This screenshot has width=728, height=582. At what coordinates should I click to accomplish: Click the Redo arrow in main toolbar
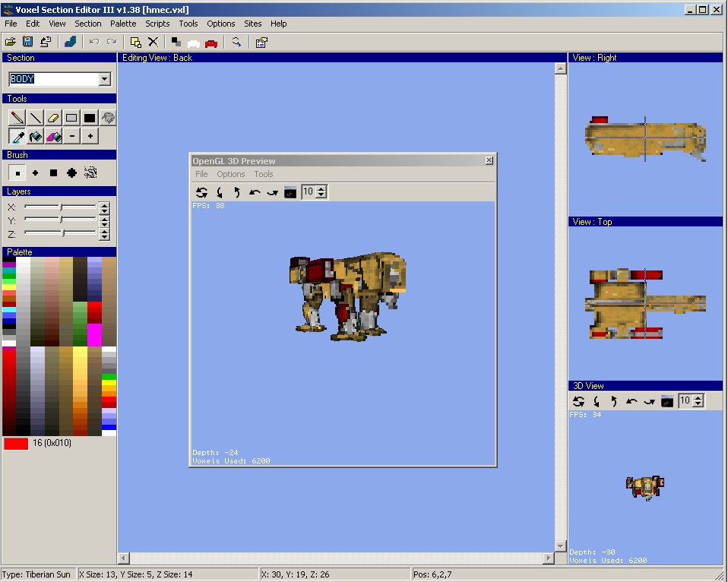[x=112, y=43]
